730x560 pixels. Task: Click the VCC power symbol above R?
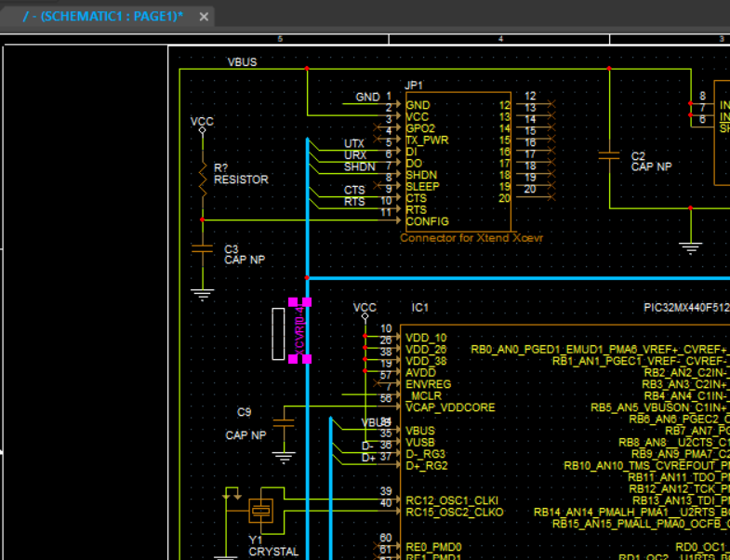pyautogui.click(x=202, y=125)
